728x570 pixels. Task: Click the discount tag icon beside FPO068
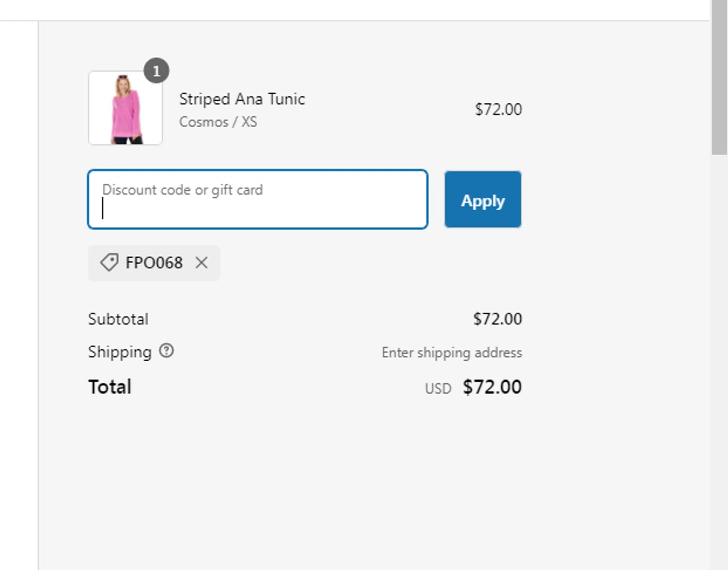pos(109,263)
